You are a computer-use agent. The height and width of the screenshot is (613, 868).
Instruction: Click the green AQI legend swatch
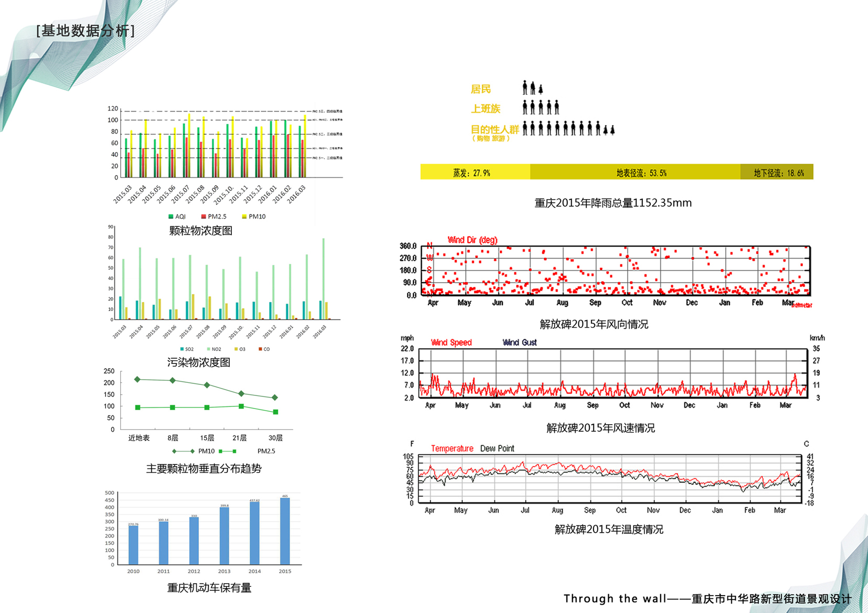(x=171, y=217)
